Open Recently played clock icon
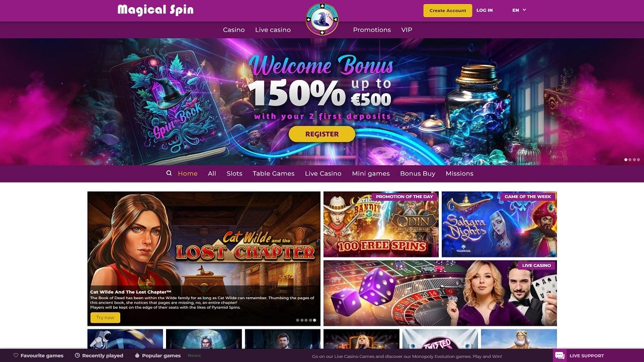 tap(77, 355)
